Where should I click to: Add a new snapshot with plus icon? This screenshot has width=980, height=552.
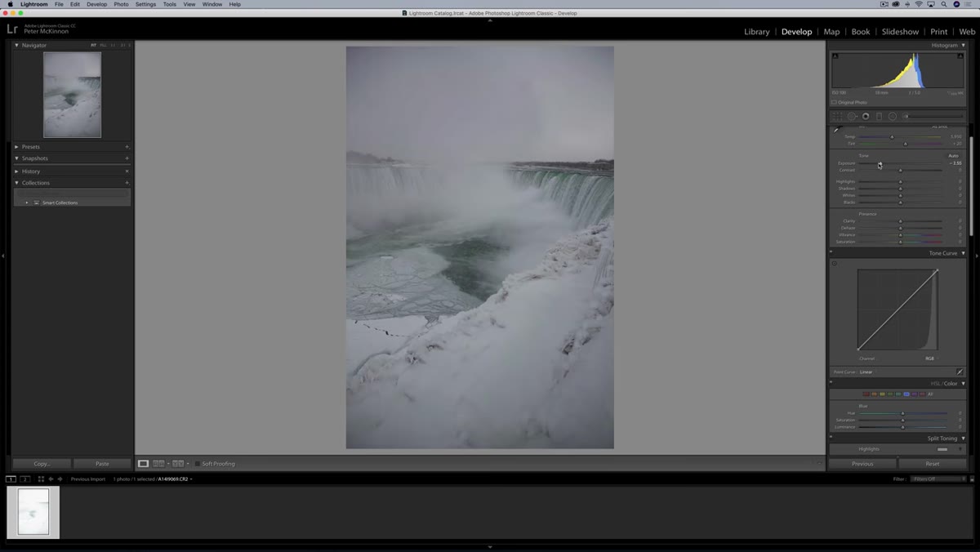[x=127, y=158]
